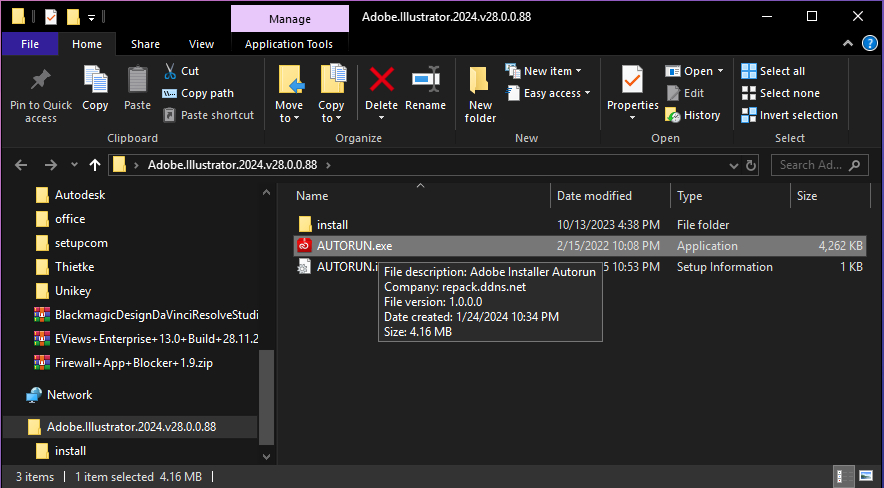
Task: Click the red Delete icon
Action: pos(382,79)
